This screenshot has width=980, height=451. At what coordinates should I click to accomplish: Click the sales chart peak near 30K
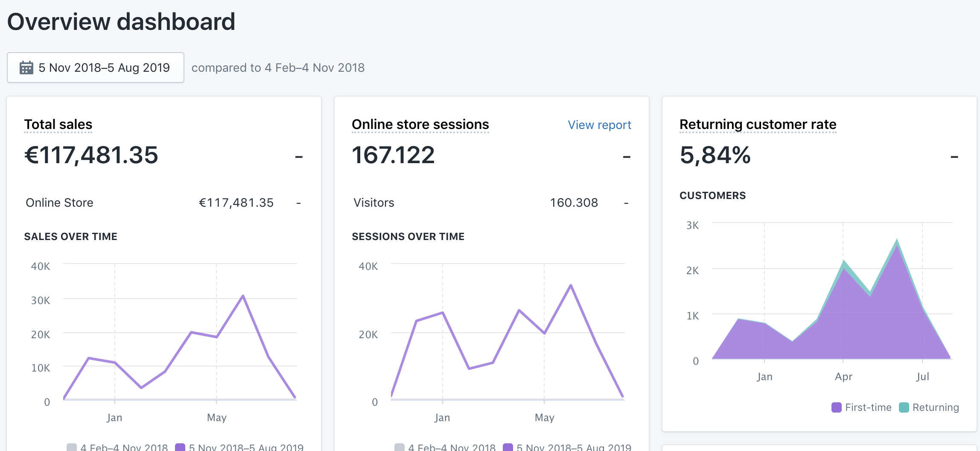(x=243, y=296)
